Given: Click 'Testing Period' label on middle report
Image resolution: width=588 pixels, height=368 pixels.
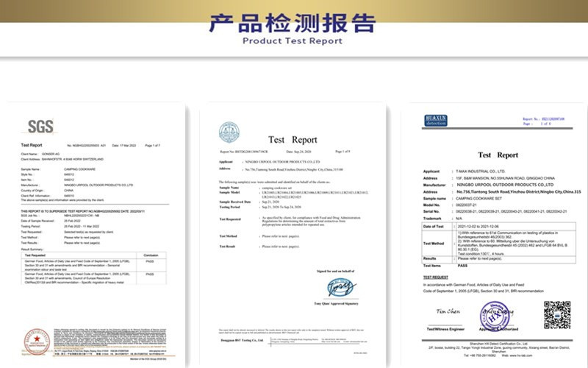Looking at the screenshot, I should coord(229,207).
